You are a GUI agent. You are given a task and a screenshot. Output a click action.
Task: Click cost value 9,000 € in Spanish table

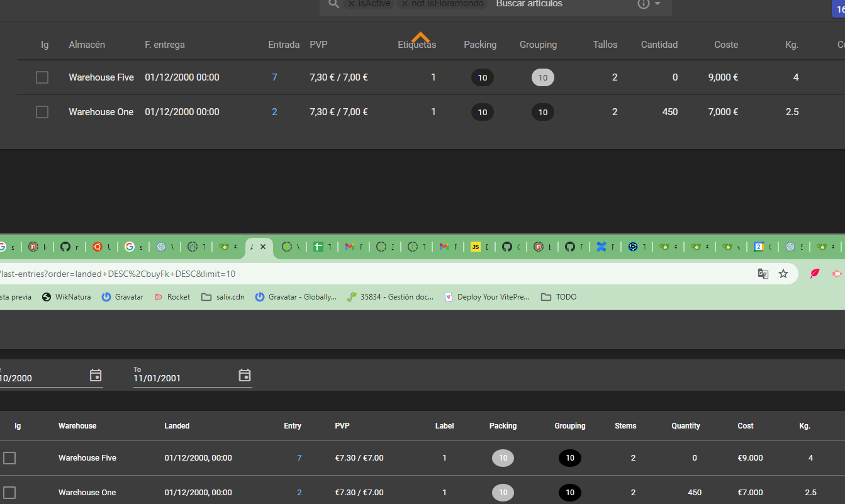724,77
